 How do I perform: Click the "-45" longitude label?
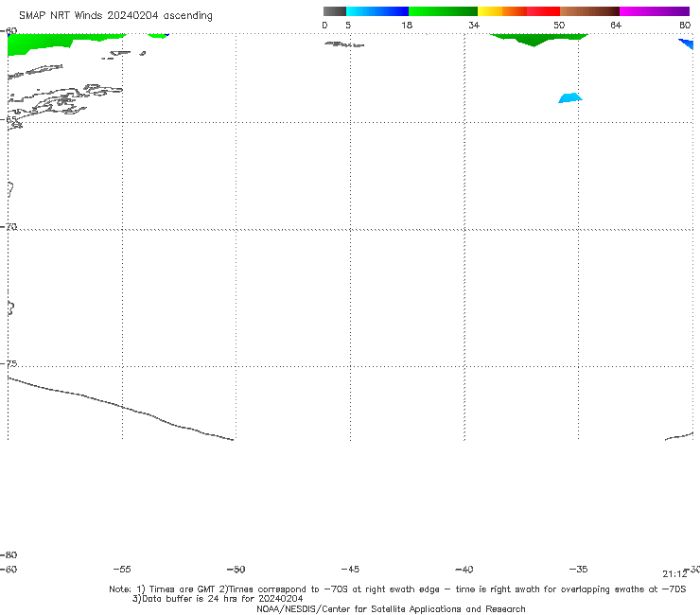(350, 570)
